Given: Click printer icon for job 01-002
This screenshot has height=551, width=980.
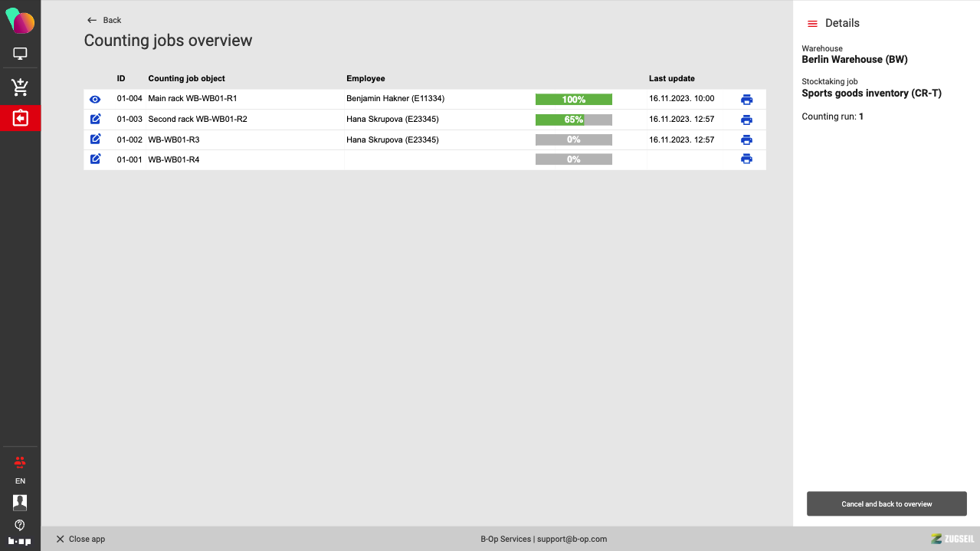Looking at the screenshot, I should [x=746, y=139].
